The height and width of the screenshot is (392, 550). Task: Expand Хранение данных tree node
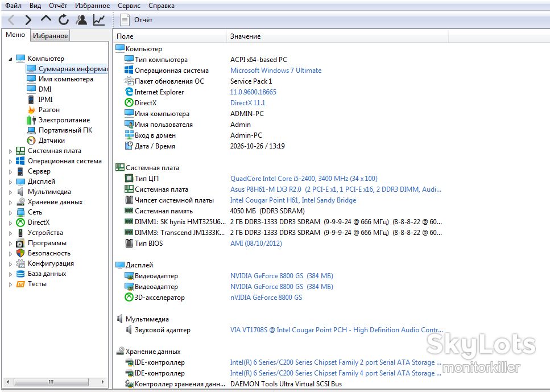click(10, 203)
